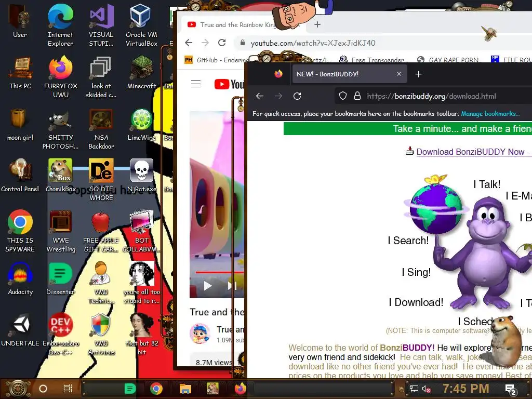Open SHITTY PHOTOSH... GIMP desktop icon
Image resolution: width=532 pixels, height=399 pixels.
60,129
